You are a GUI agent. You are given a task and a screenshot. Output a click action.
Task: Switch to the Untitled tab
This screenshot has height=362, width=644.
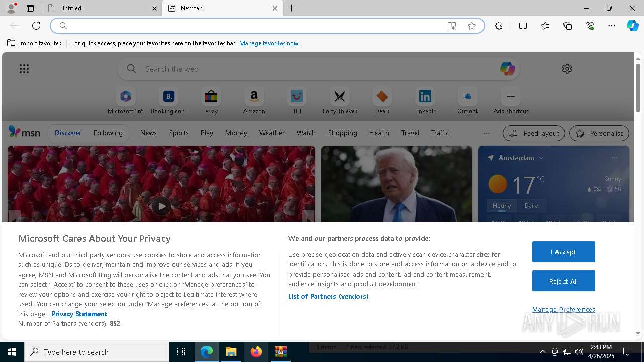point(102,8)
